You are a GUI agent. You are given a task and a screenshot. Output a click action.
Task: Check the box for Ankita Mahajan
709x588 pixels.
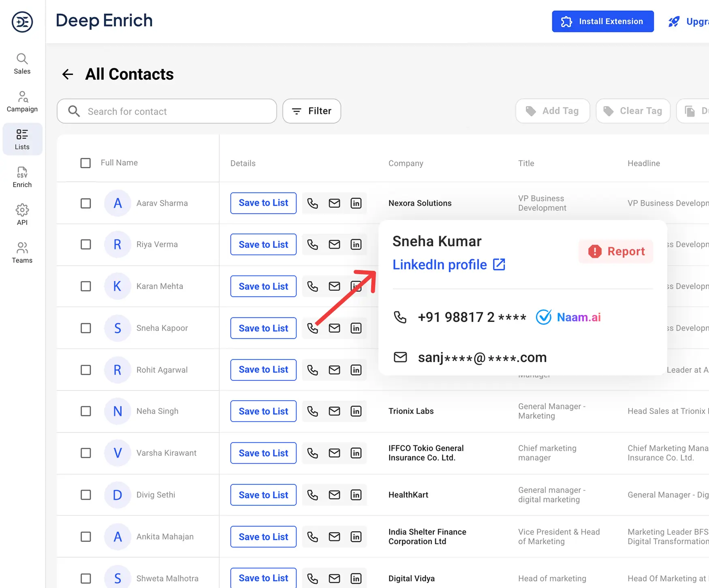85,537
